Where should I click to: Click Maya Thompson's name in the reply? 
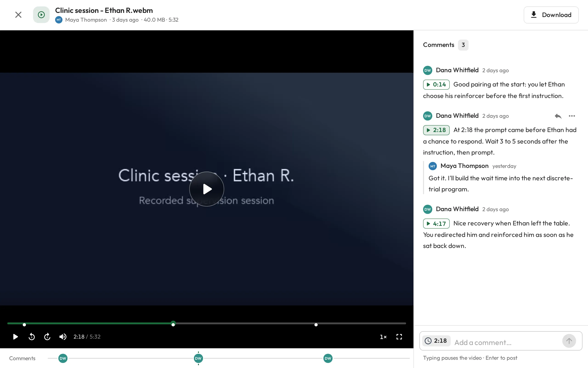pos(464,166)
